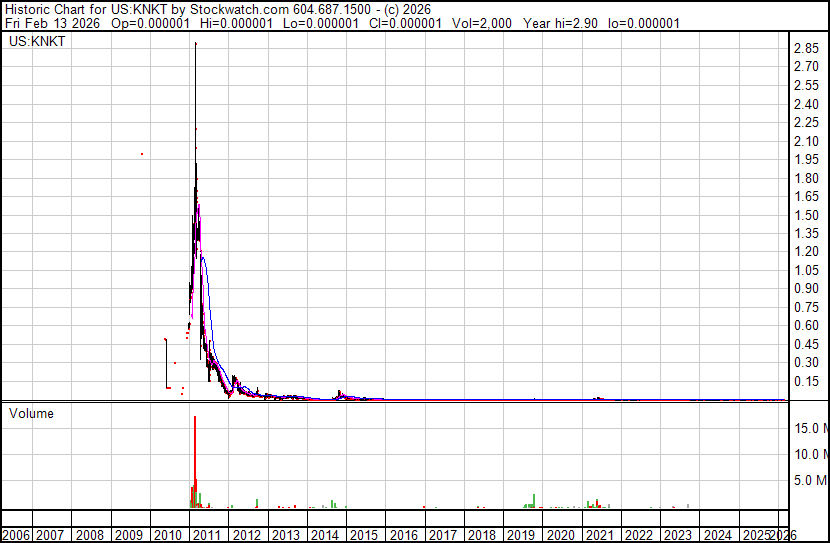Click the isolated red dot near 1.95
Viewport: 830px width, 543px height.
(142, 154)
